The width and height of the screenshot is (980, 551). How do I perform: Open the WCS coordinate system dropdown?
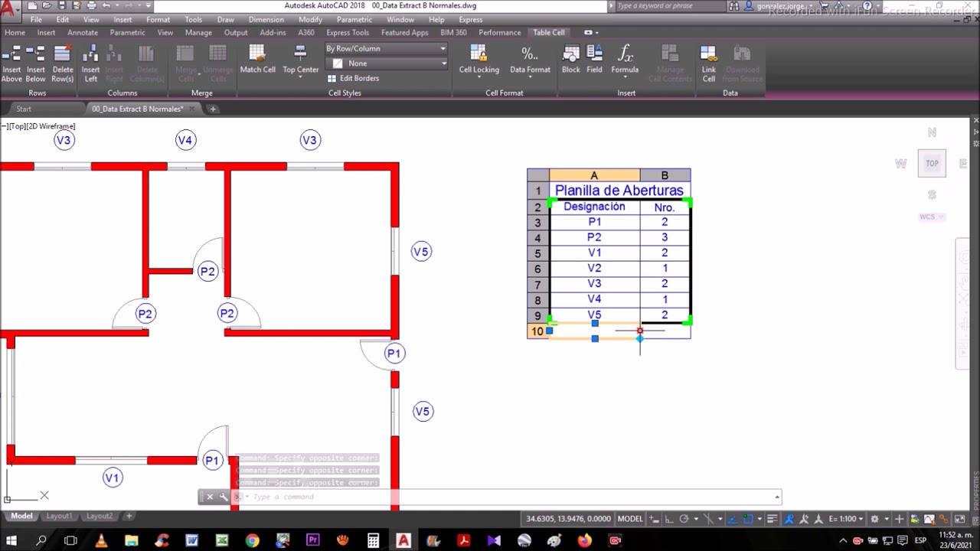coord(932,217)
